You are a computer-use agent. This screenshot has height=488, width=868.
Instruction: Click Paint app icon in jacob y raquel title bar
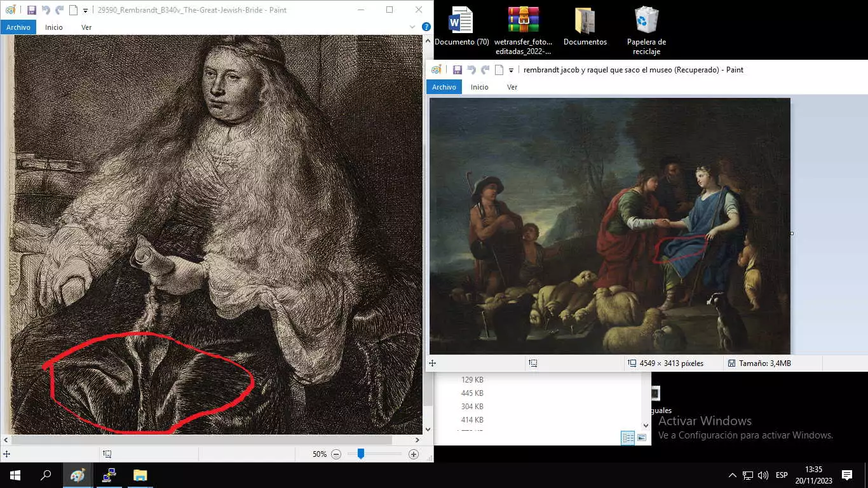point(437,70)
